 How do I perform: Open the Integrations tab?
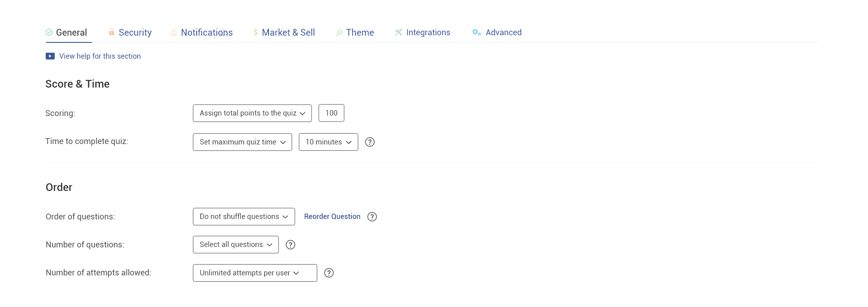428,33
